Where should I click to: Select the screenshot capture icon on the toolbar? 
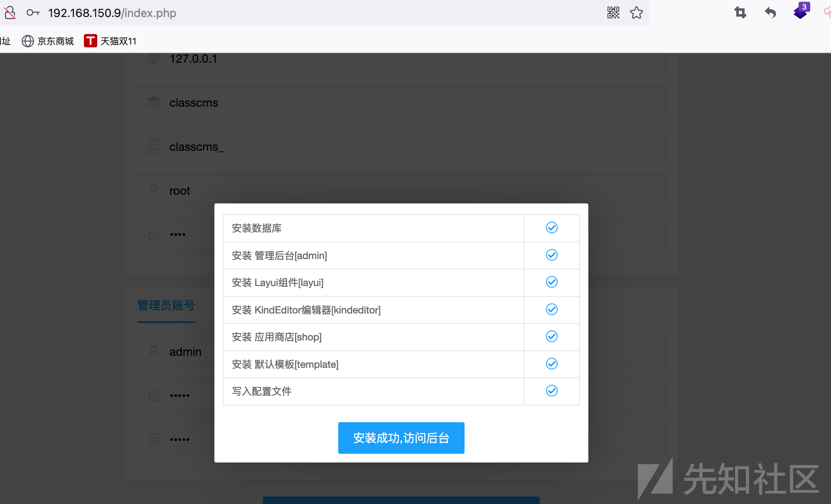point(740,13)
